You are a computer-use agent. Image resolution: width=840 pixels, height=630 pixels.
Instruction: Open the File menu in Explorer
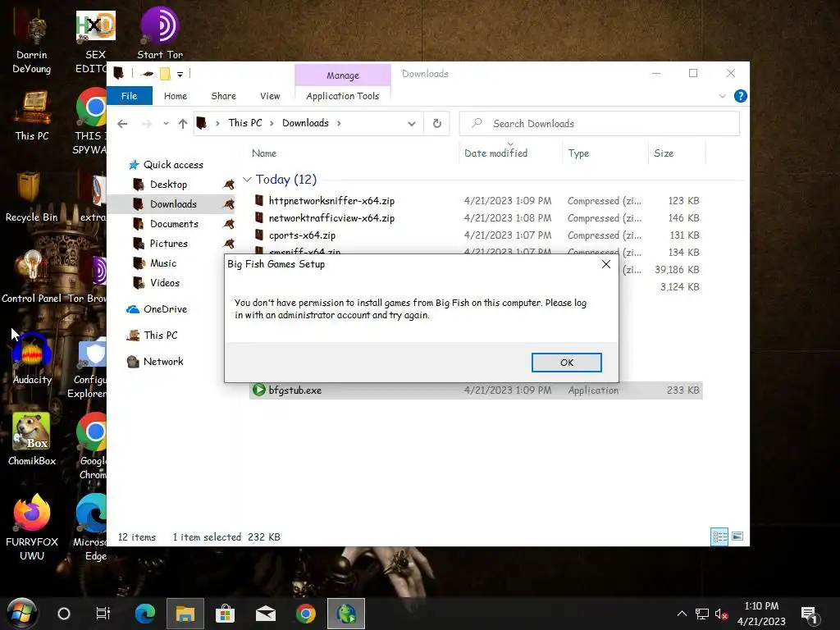(x=129, y=96)
